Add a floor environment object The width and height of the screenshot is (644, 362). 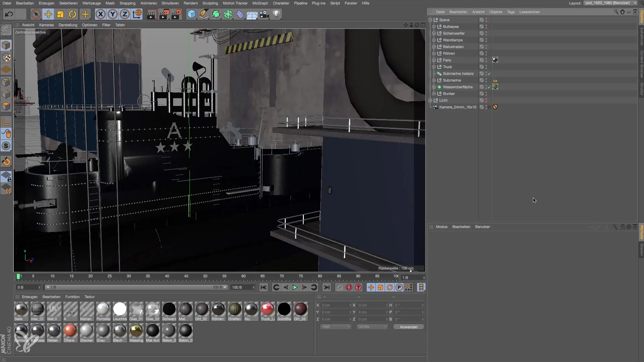point(252,14)
